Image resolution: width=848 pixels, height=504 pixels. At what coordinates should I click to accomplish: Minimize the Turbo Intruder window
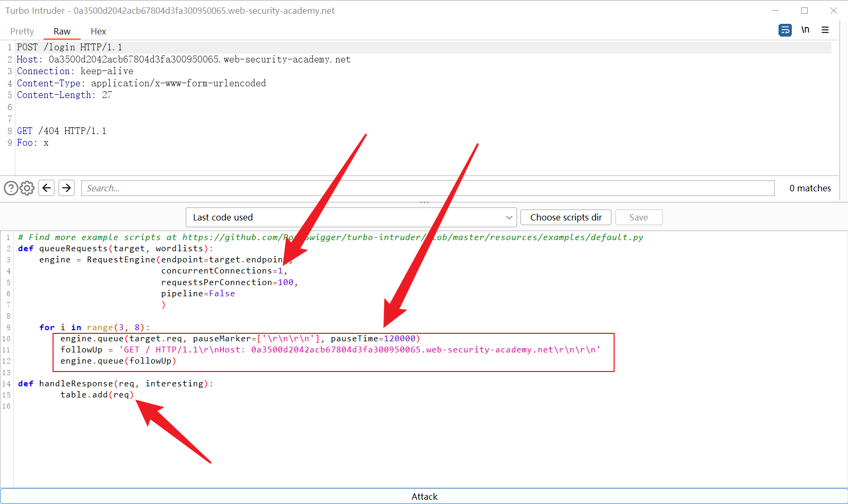coord(775,11)
